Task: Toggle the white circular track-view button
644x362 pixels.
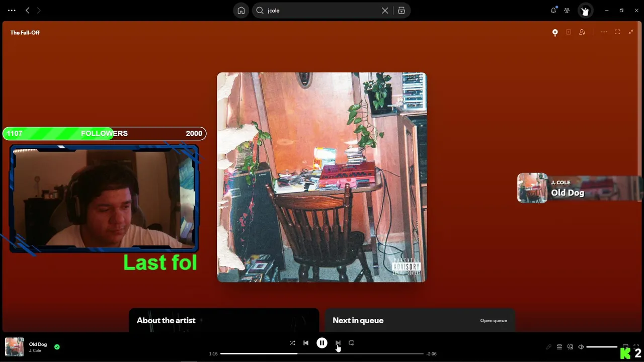Action: coord(555,32)
